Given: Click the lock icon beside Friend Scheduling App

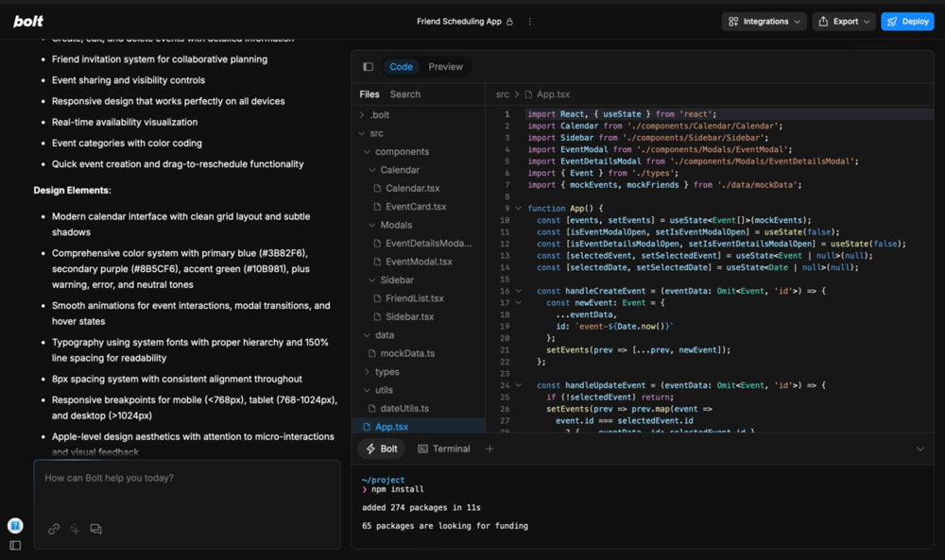Looking at the screenshot, I should 510,22.
